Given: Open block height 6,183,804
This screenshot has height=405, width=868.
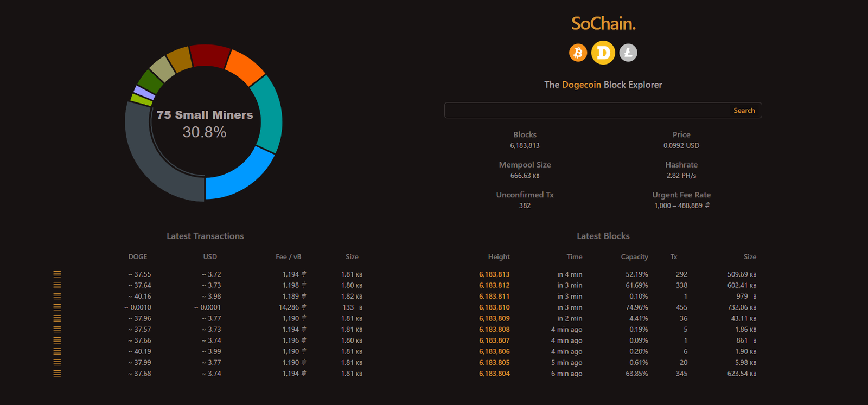Looking at the screenshot, I should click(494, 374).
